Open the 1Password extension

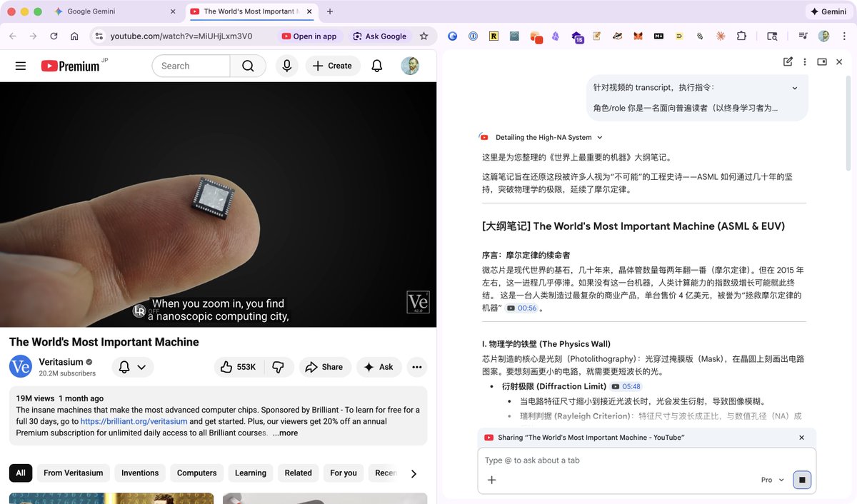click(473, 36)
